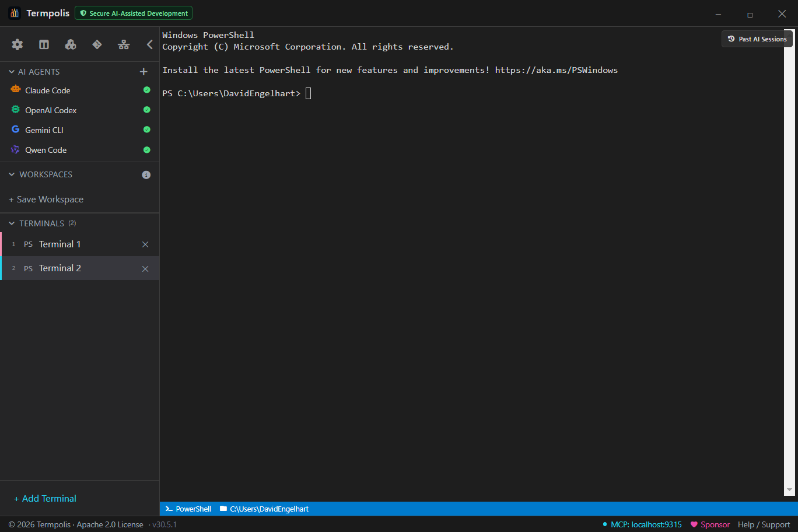The width and height of the screenshot is (798, 532).
Task: Click the scrollbar down arrow in terminal
Action: pos(789,490)
